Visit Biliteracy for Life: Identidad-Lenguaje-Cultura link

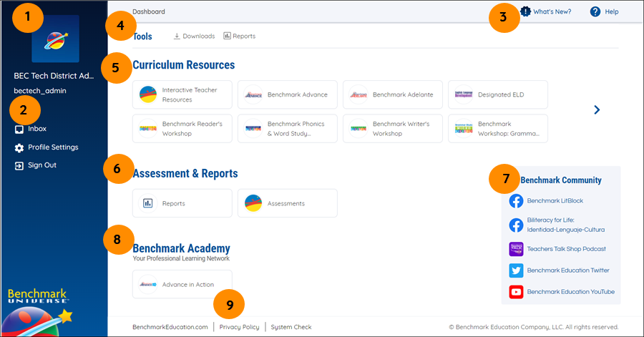[x=565, y=225]
